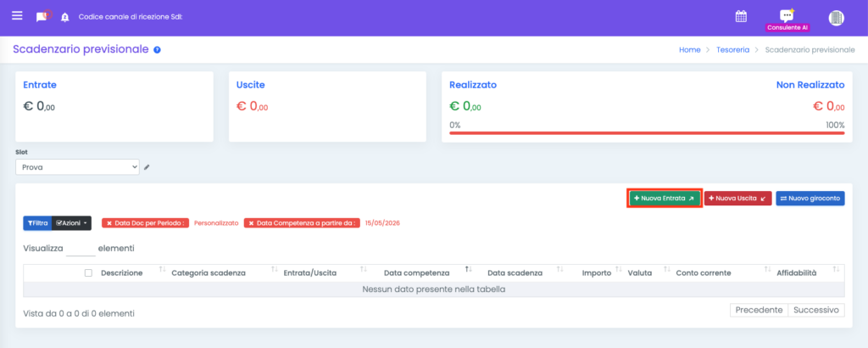Image resolution: width=868 pixels, height=348 pixels.
Task: Click the Visualizza elements count field
Action: tap(81, 249)
